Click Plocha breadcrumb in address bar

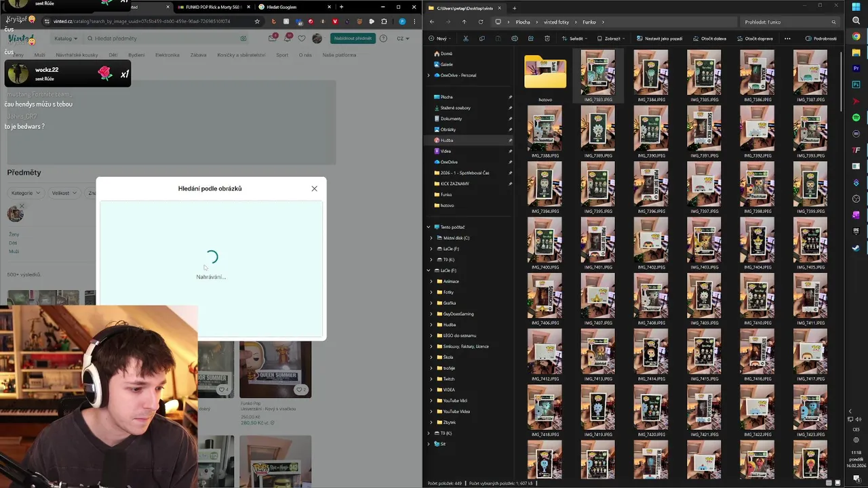click(x=523, y=22)
